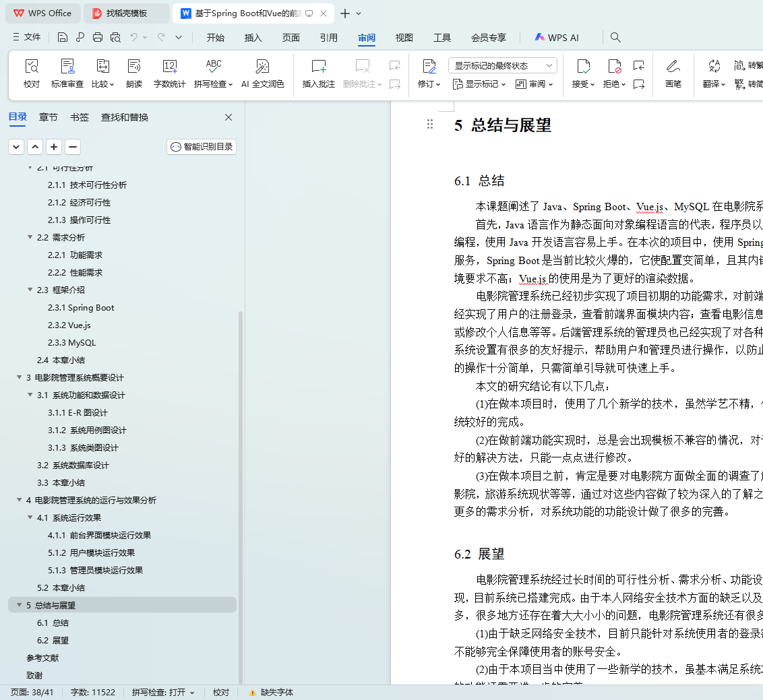The image size is (763, 700).
Task: Switch to the 插入 ribbon tab
Action: point(253,38)
